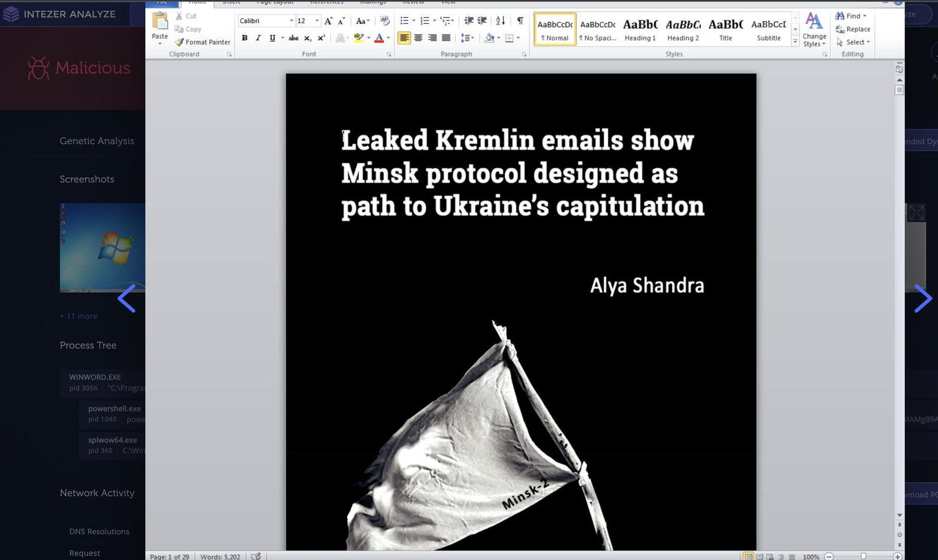The width and height of the screenshot is (938, 560).
Task: Click the '+ 11 more' screenshots link
Action: (x=78, y=316)
